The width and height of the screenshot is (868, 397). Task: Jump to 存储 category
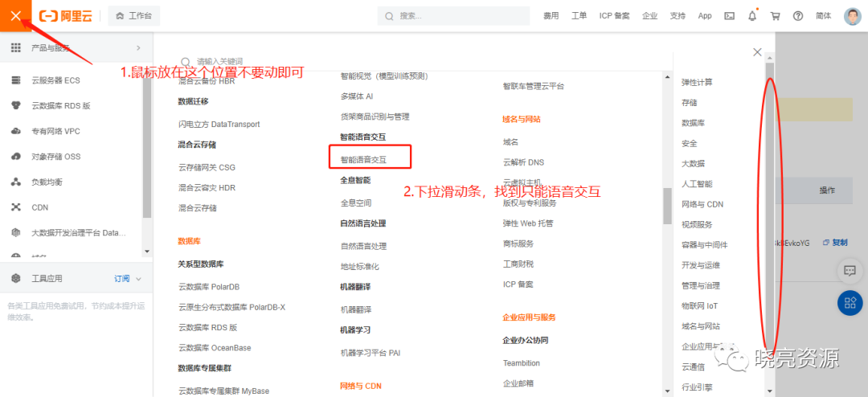coord(690,102)
